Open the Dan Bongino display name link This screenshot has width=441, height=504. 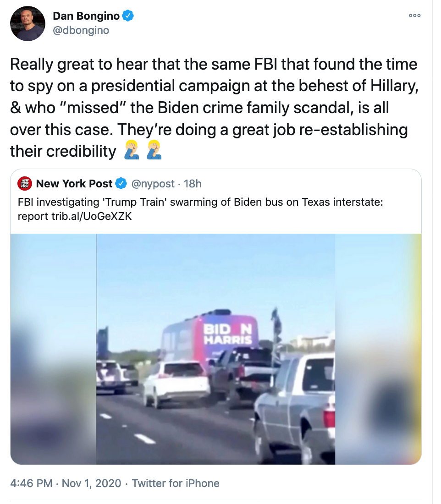tap(86, 16)
